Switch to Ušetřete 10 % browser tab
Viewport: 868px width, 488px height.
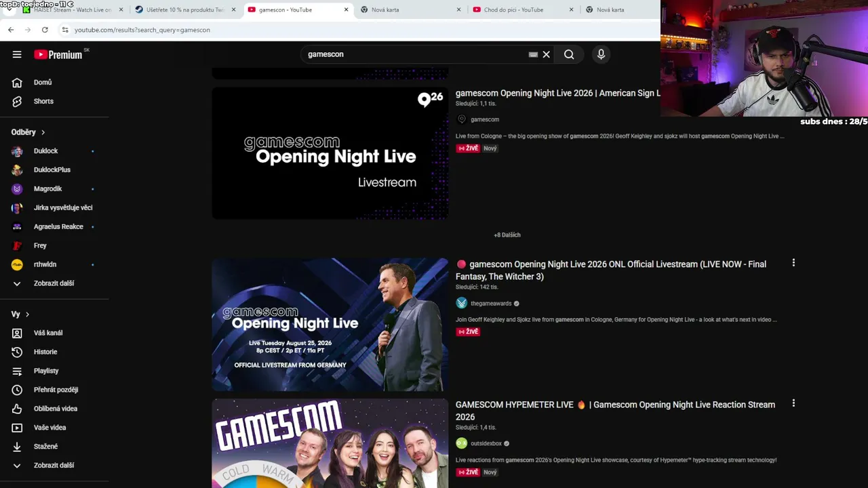click(184, 9)
